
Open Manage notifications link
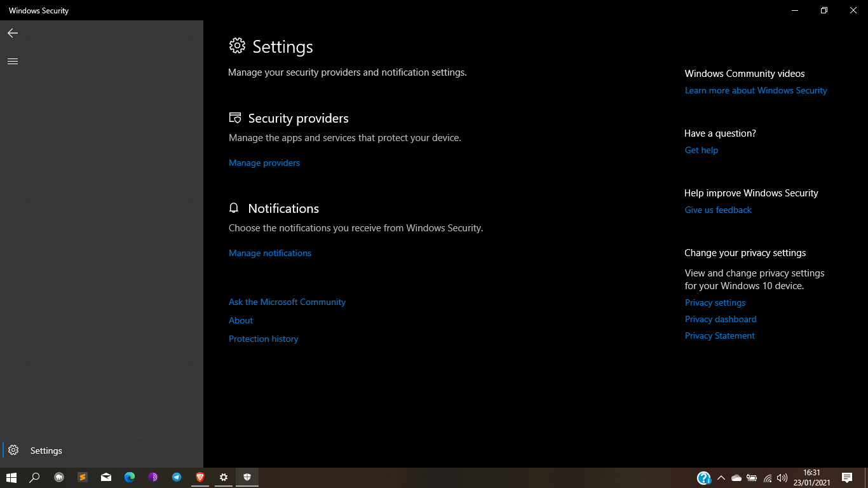pos(270,253)
